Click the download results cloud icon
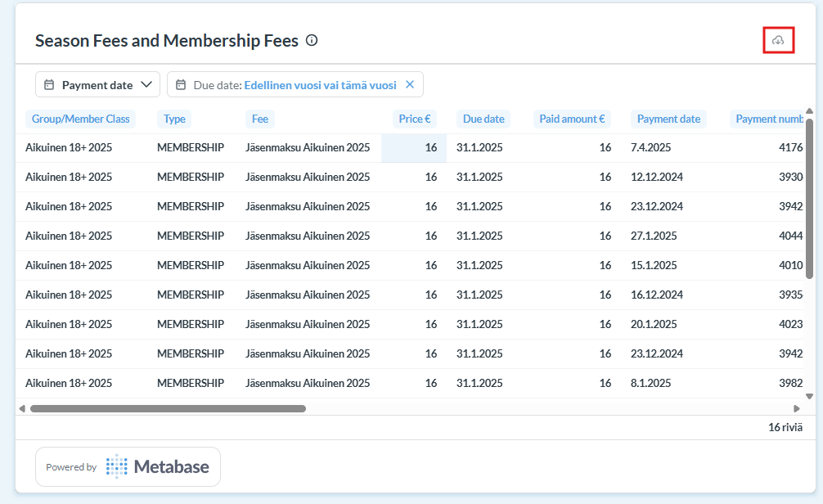The width and height of the screenshot is (823, 504). (x=778, y=40)
